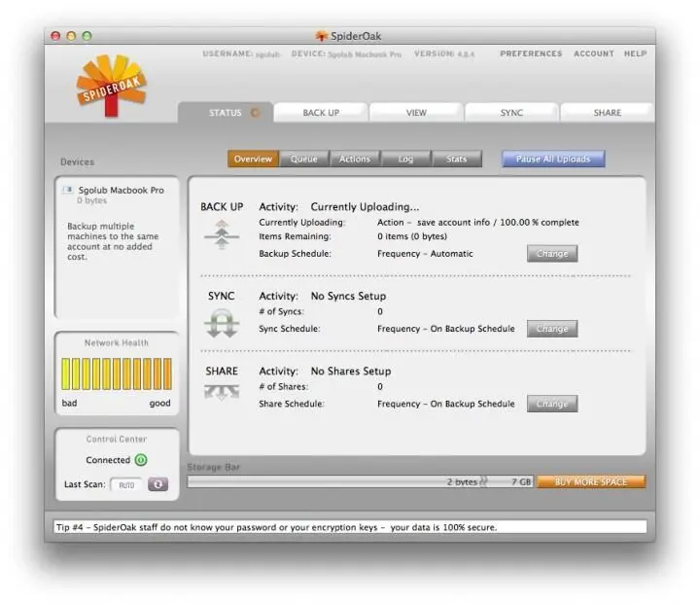Viewport: 700px width, 604px height.
Task: Click the spinner icon on Status tab
Action: [x=255, y=113]
